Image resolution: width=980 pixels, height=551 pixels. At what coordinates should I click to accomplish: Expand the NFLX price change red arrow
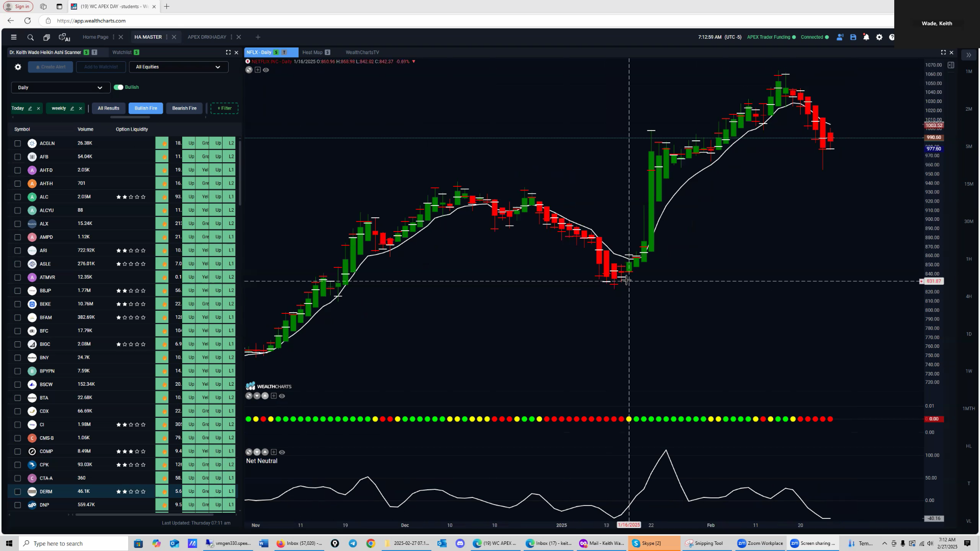pyautogui.click(x=413, y=62)
